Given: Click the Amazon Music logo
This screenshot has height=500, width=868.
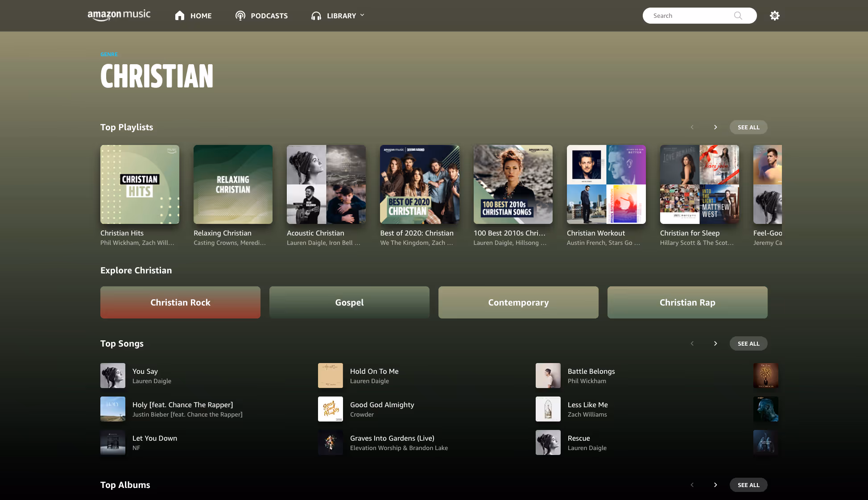Looking at the screenshot, I should point(119,15).
